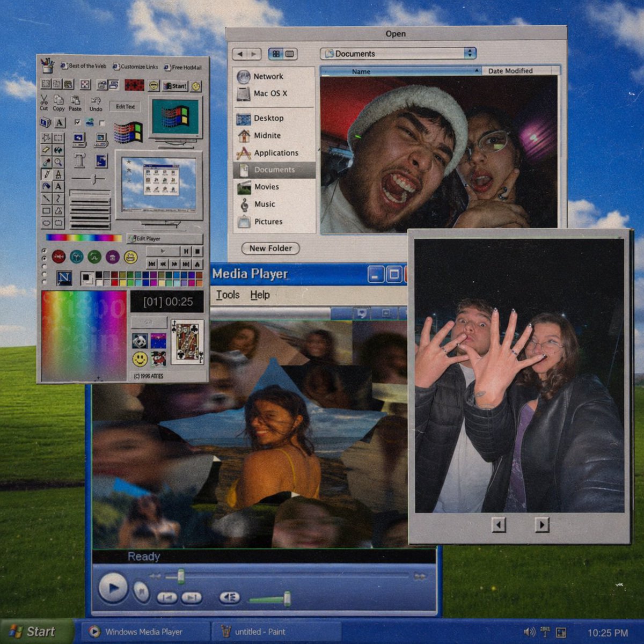
Task: Click the Media Player seek slider handle
Action: (x=181, y=576)
